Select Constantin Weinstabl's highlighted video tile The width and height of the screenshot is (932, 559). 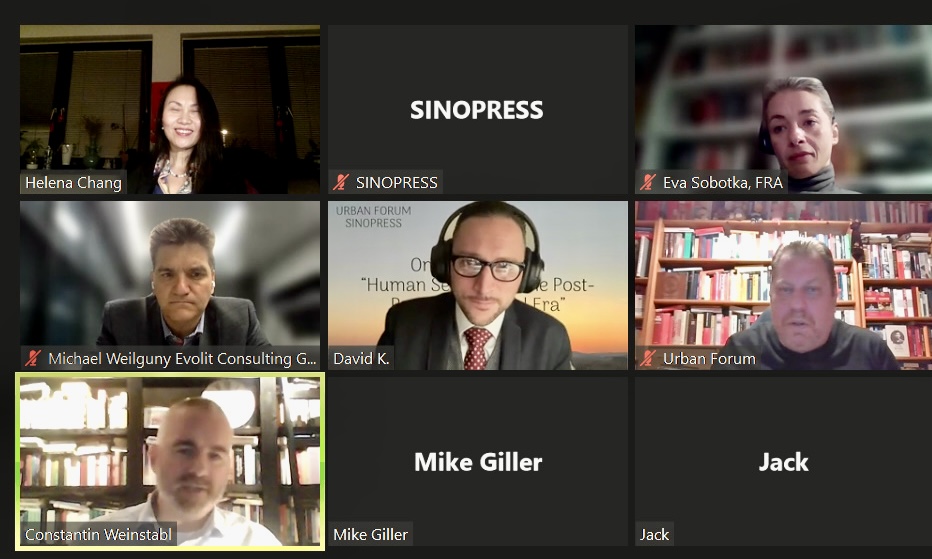[x=170, y=461]
